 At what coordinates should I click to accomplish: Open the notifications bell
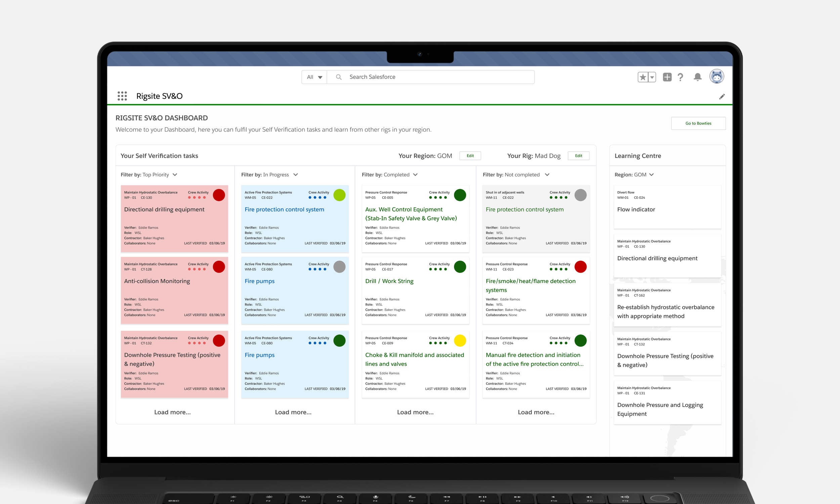tap(698, 77)
